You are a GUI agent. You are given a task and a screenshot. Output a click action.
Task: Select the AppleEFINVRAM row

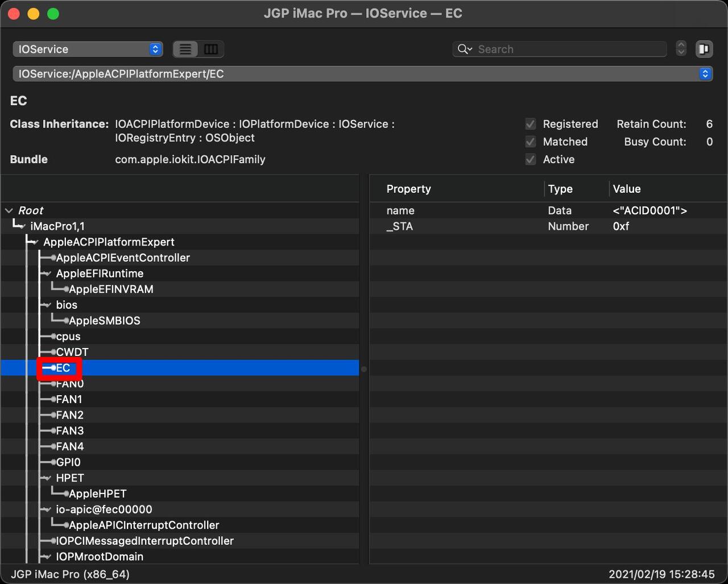180,289
